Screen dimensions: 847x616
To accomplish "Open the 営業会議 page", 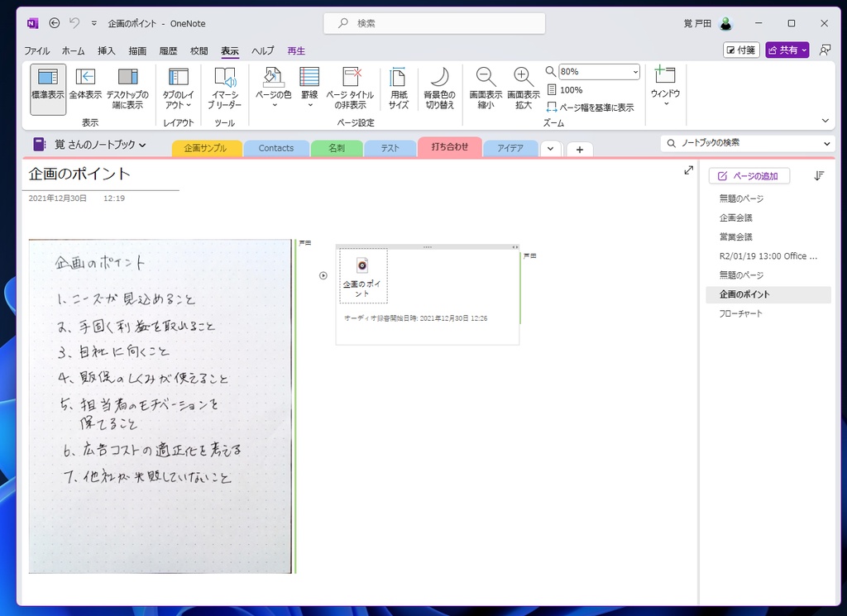I will pyautogui.click(x=768, y=237).
